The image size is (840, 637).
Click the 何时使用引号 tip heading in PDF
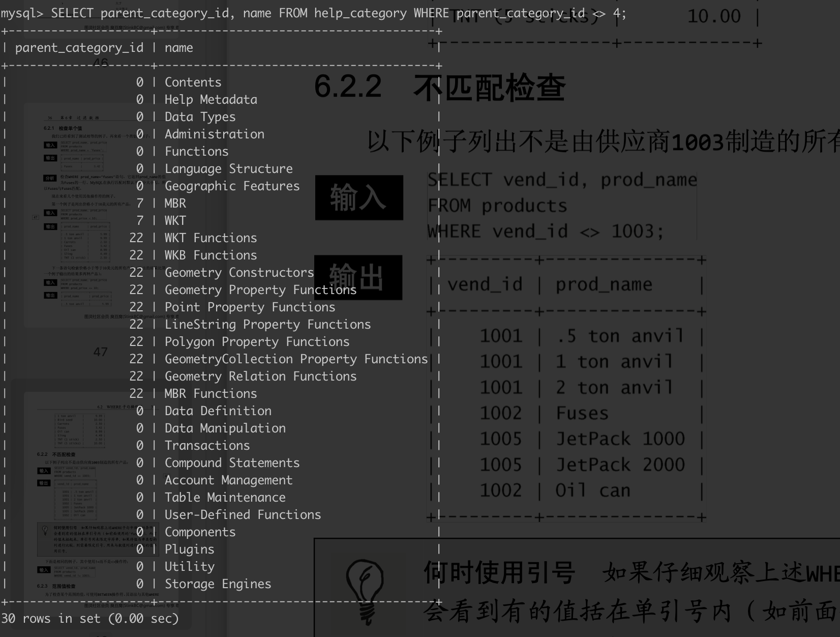coord(499,573)
